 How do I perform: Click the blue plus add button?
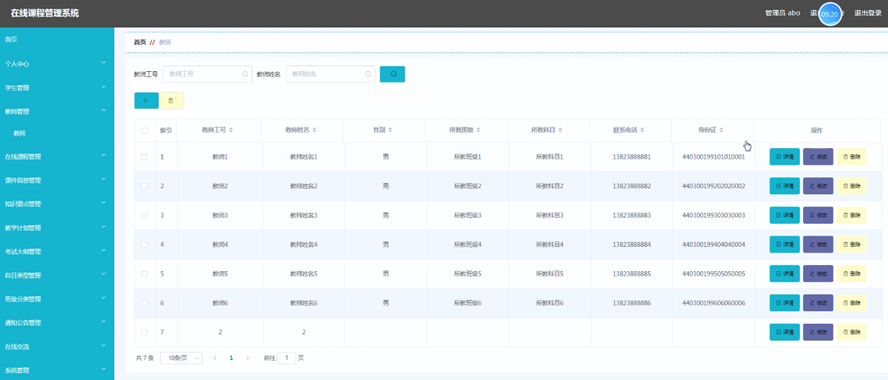[x=146, y=100]
